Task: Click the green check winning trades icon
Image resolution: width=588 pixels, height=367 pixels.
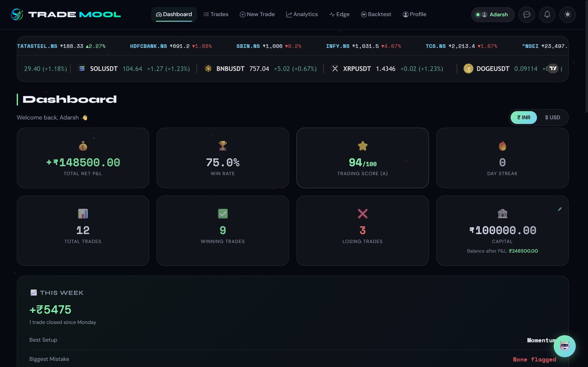Action: [x=223, y=214]
